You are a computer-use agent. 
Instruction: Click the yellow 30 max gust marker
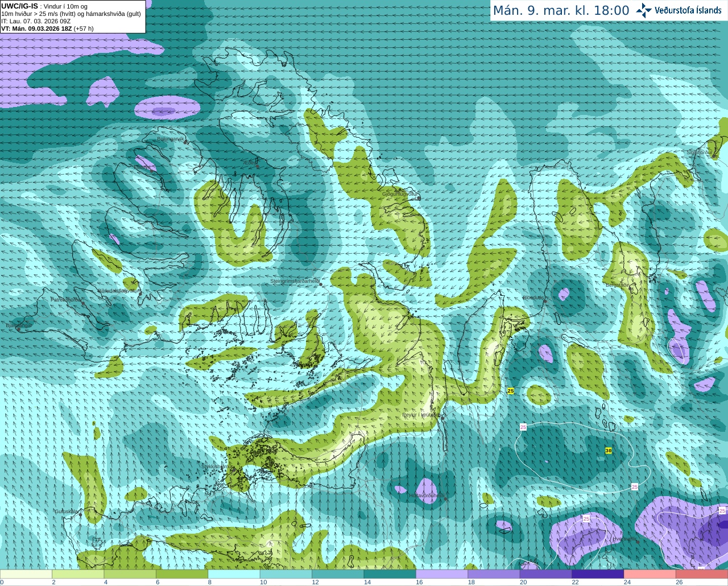point(609,451)
